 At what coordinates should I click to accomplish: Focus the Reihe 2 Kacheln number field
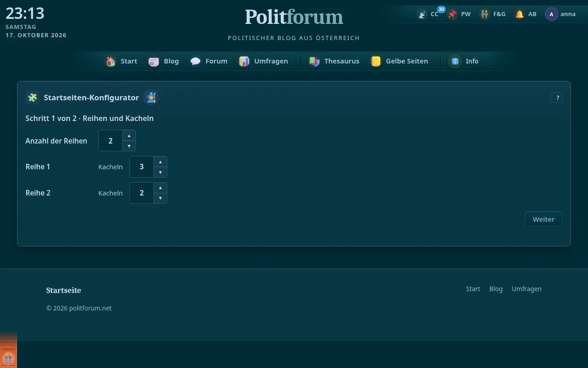click(x=142, y=193)
